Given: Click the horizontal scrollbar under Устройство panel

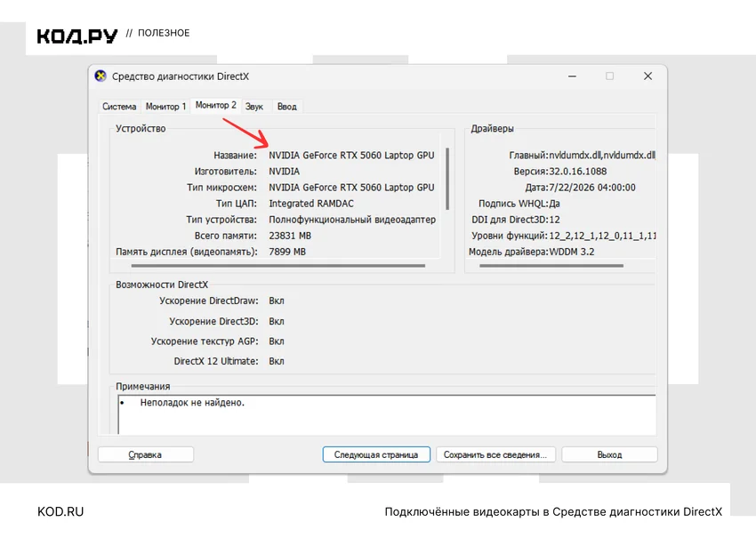Looking at the screenshot, I should point(278,266).
